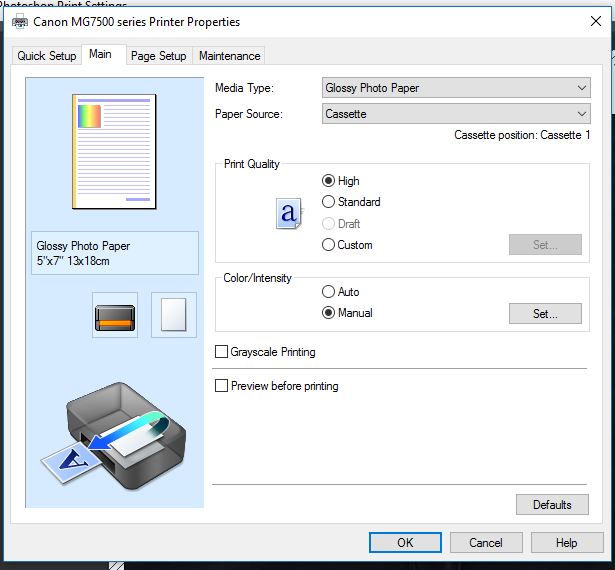This screenshot has width=615, height=570.
Task: Click the 'Print Quality' group label
Action: point(252,164)
